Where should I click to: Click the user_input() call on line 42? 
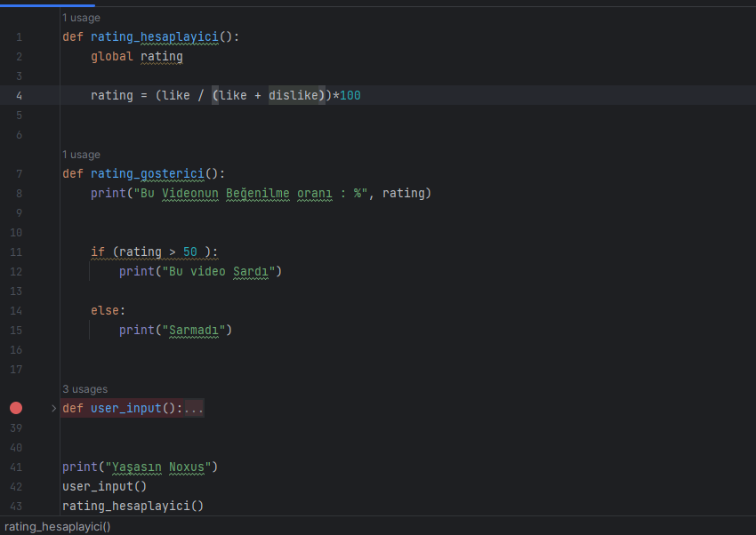104,487
